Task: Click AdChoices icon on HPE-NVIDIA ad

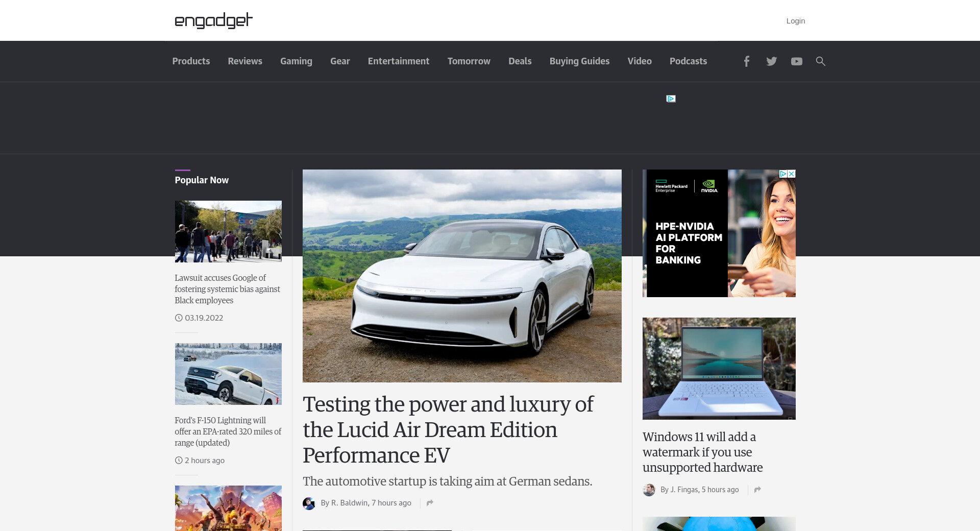Action: coord(783,174)
